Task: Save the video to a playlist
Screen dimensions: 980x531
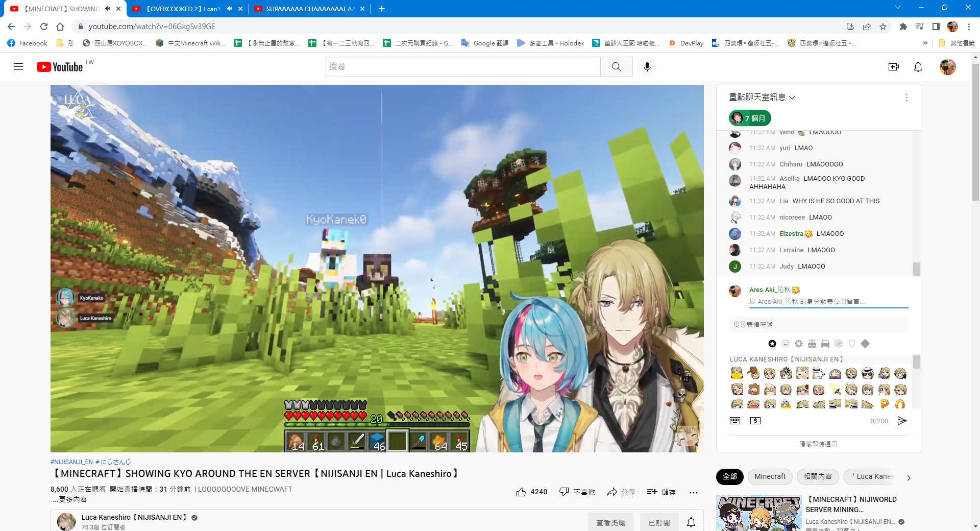Action: click(x=661, y=492)
